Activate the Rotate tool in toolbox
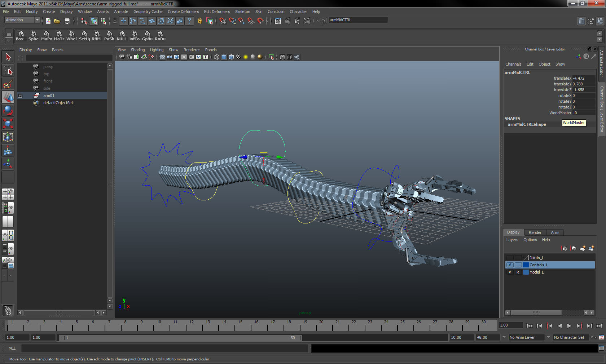Image resolution: width=606 pixels, height=364 pixels. click(x=8, y=111)
